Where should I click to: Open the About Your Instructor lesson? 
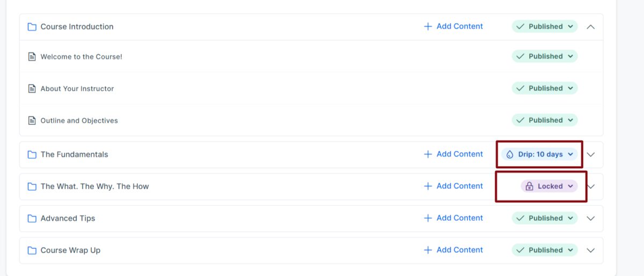pyautogui.click(x=77, y=88)
